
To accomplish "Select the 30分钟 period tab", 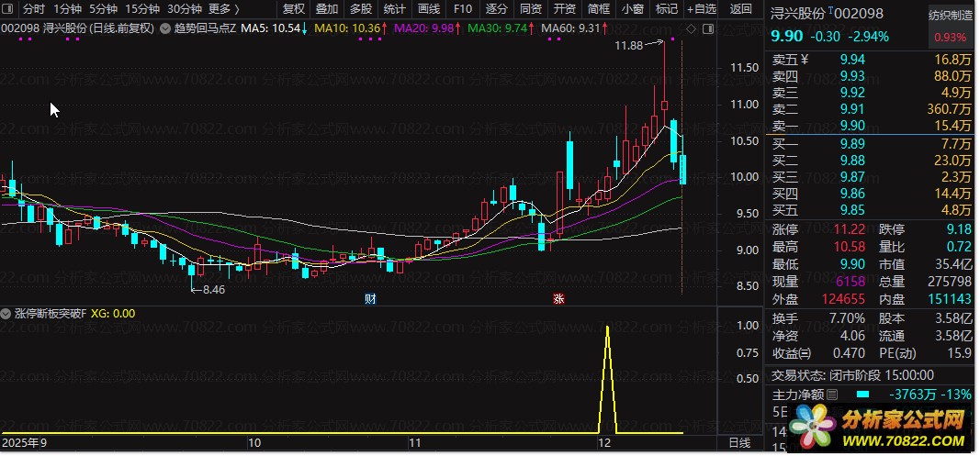I will pyautogui.click(x=185, y=9).
